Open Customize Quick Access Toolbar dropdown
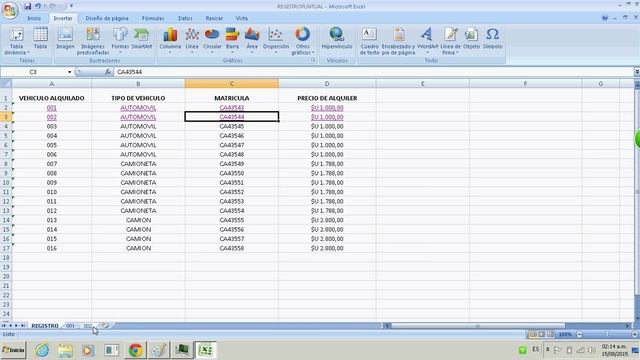 point(71,6)
